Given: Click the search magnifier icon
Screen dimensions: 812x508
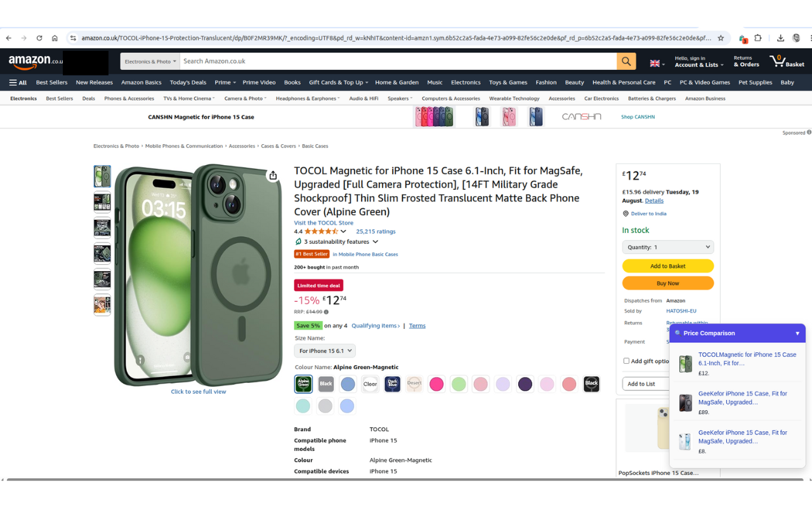Looking at the screenshot, I should [625, 61].
